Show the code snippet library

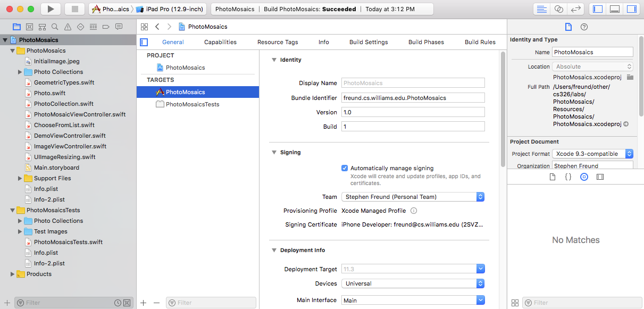tap(568, 177)
